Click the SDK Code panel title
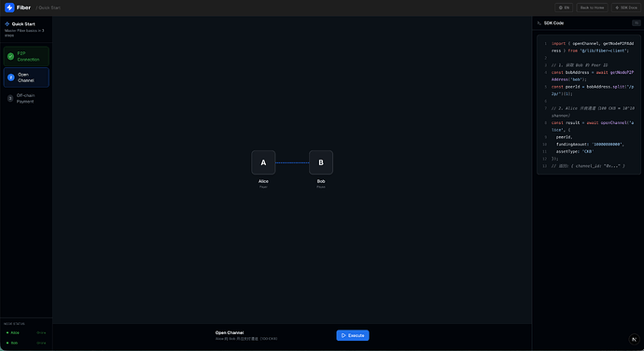The image size is (644, 351). point(553,23)
